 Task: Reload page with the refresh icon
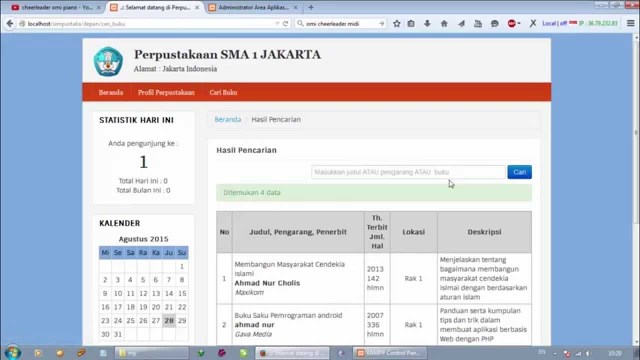[x=286, y=24]
